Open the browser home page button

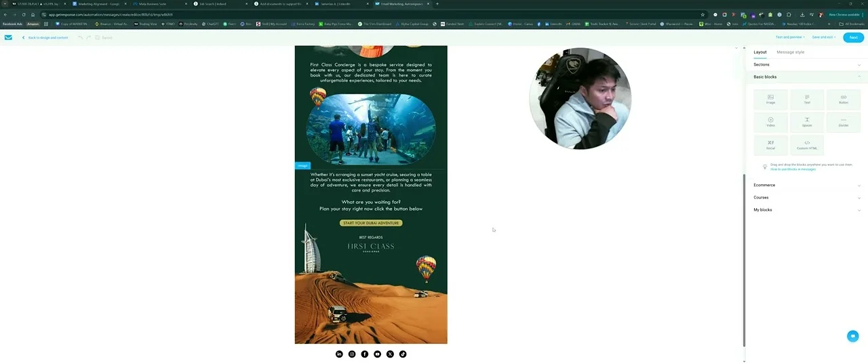coord(33,14)
